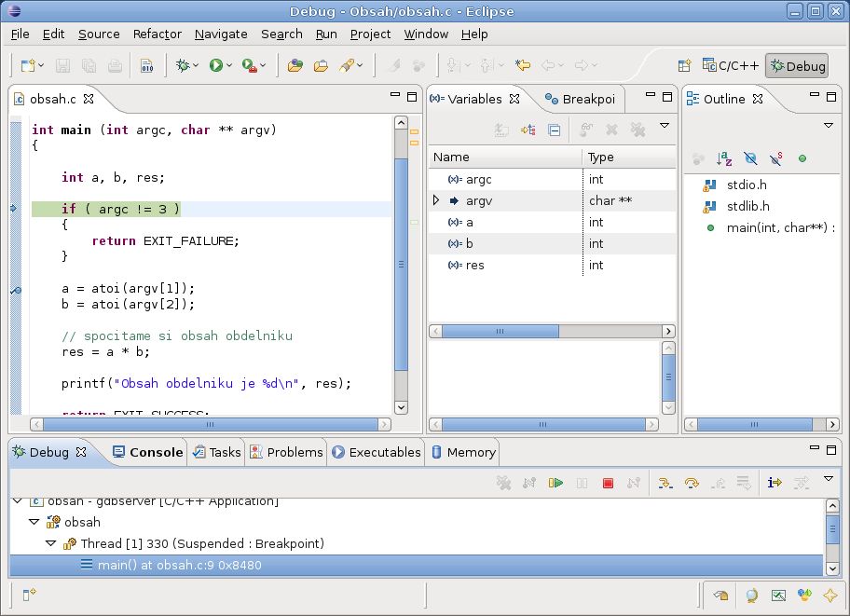Switch to the Memory tab

464,452
